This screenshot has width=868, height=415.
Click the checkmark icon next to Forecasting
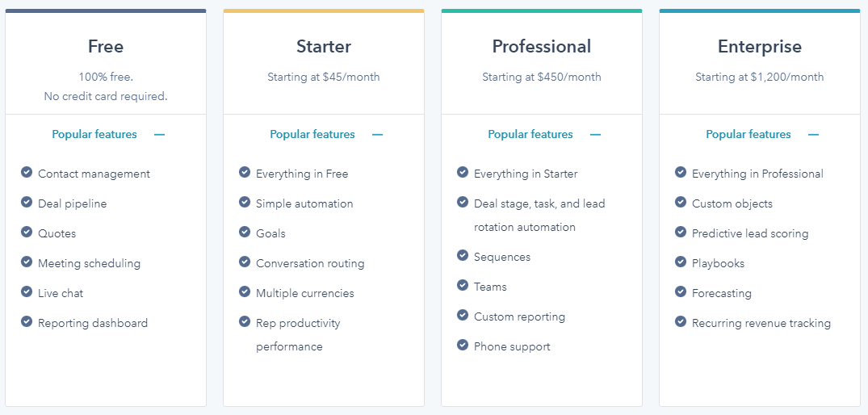(681, 291)
